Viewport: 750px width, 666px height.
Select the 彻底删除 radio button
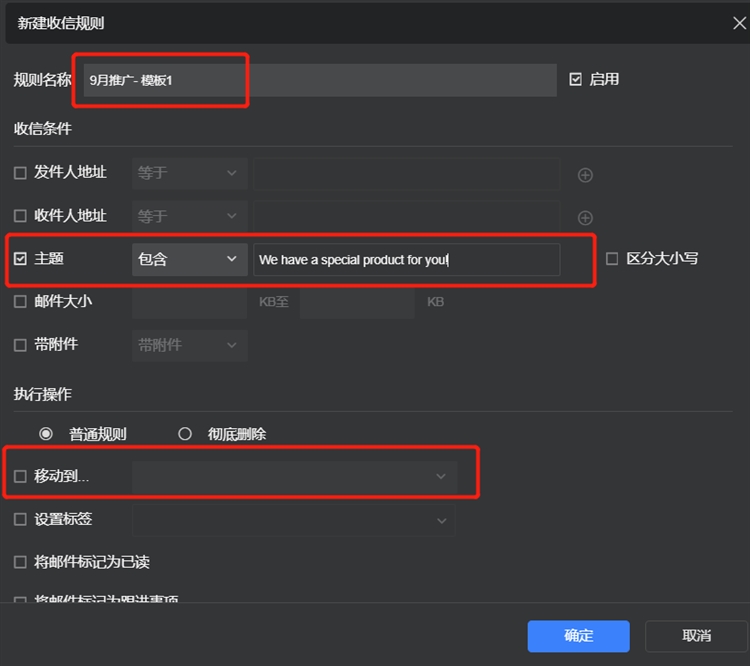click(x=185, y=434)
